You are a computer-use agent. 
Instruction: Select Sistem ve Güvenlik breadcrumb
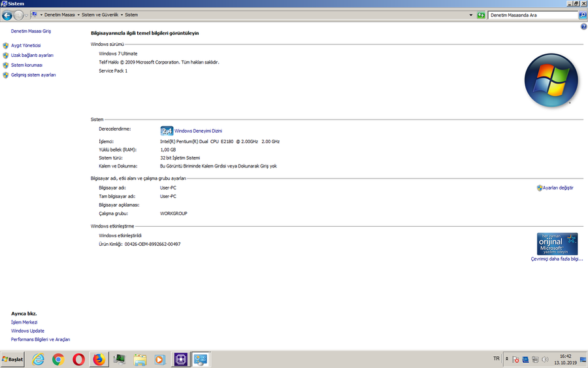tap(100, 15)
